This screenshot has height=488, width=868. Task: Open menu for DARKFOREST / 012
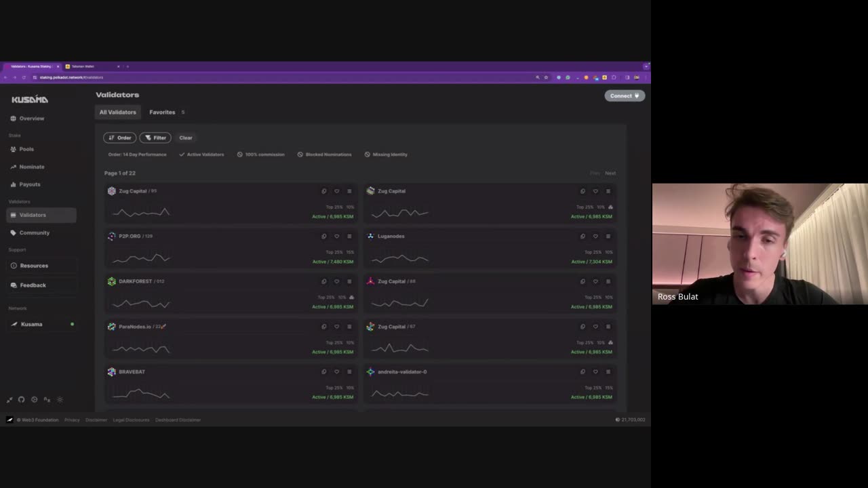pos(349,281)
